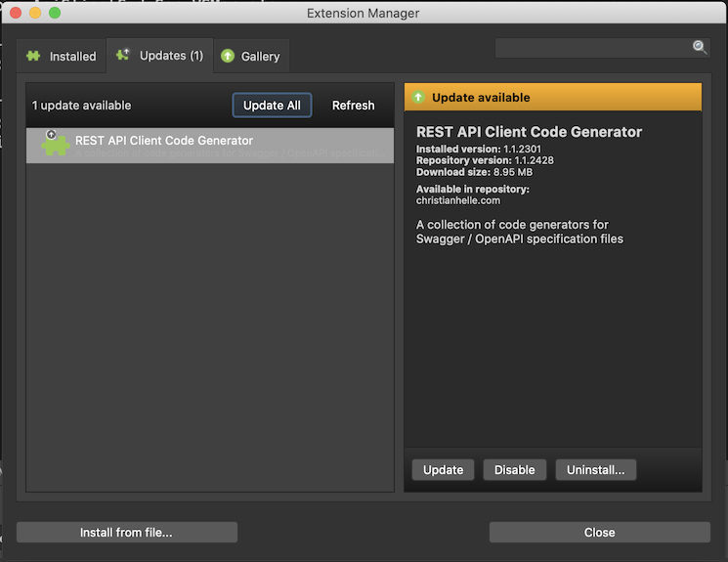This screenshot has height=562, width=728.
Task: Click the Uninstall... button
Action: coord(596,470)
